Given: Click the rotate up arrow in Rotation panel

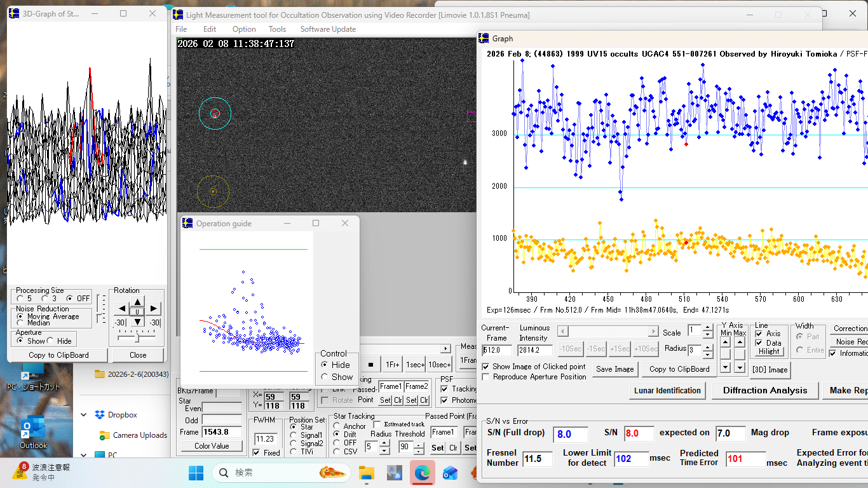Looking at the screenshot, I should (137, 301).
